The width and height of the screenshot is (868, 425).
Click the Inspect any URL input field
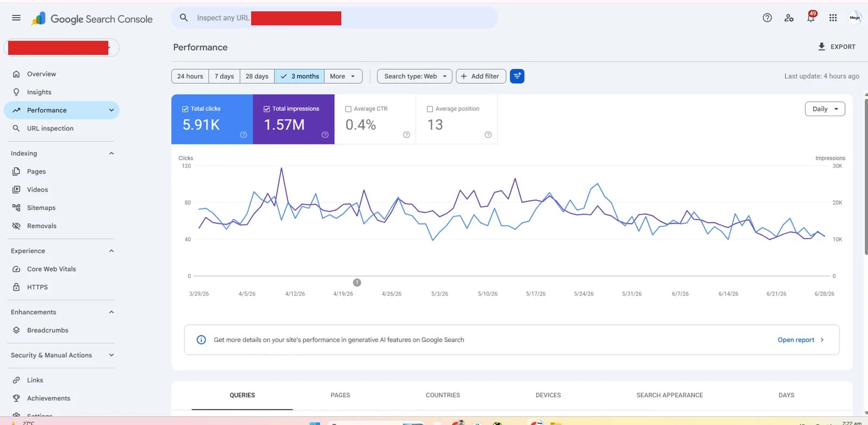point(334,18)
